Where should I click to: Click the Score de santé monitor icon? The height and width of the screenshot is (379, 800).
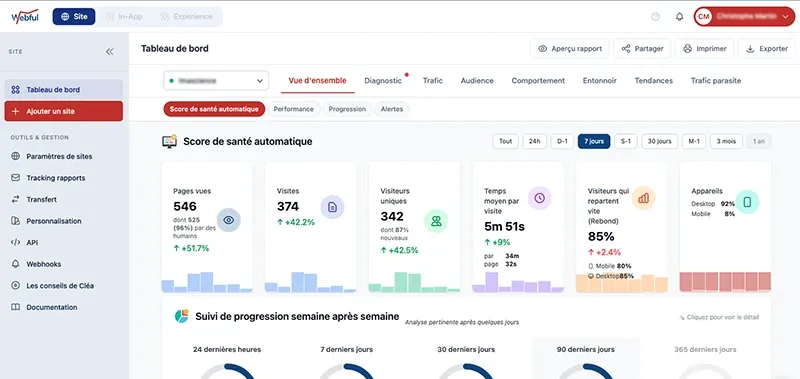[x=169, y=141]
